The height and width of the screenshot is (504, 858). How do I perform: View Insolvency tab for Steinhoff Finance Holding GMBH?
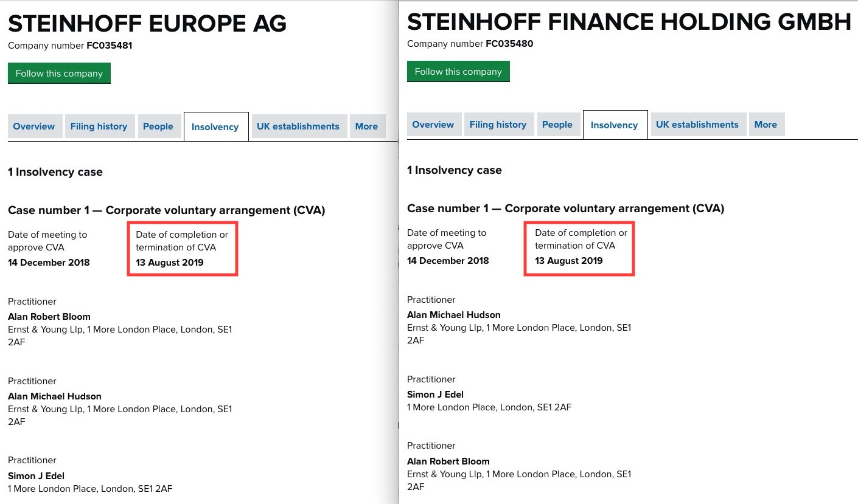[x=615, y=125]
